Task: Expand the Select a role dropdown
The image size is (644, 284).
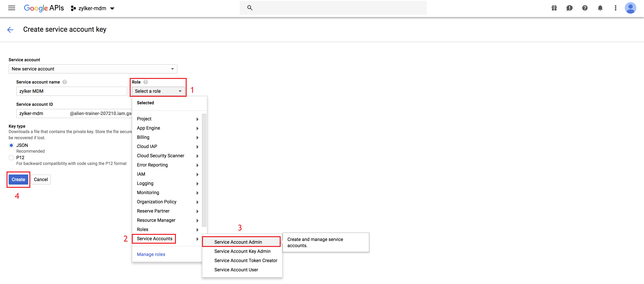Action: [158, 91]
